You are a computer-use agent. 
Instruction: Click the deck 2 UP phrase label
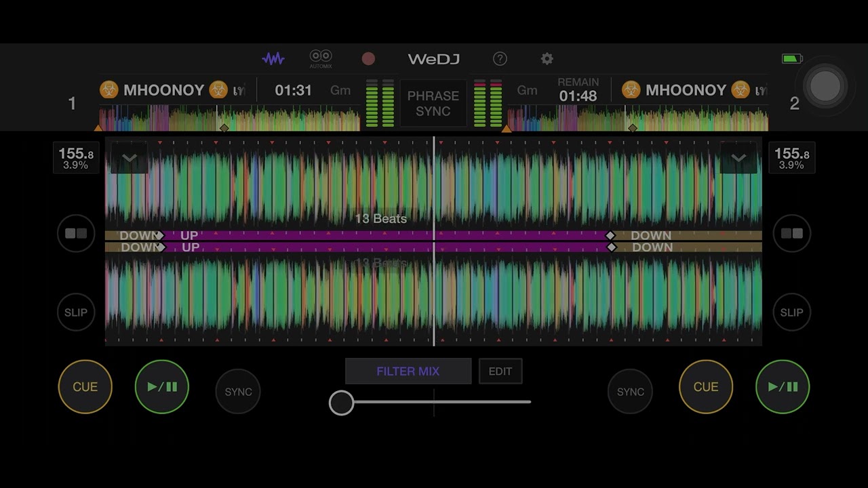pos(191,247)
